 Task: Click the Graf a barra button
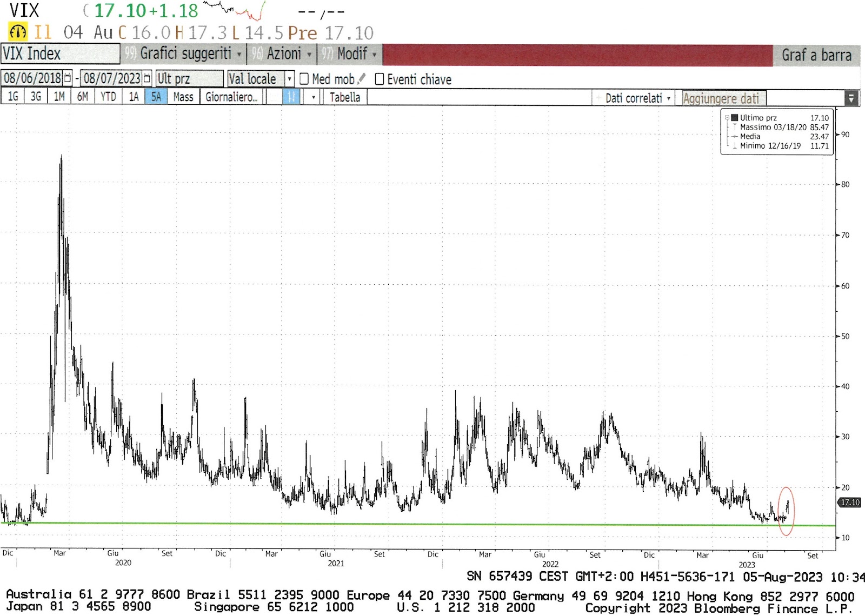[816, 55]
